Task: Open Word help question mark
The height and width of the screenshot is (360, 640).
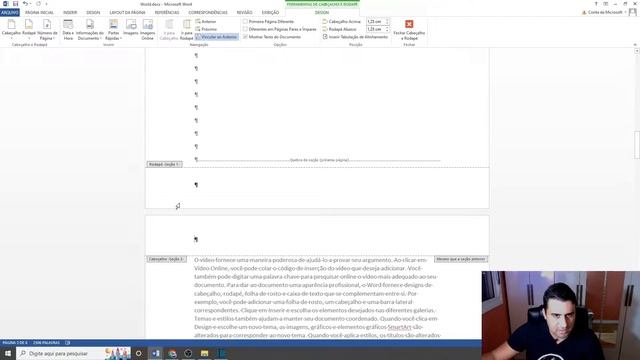Action: click(x=596, y=4)
